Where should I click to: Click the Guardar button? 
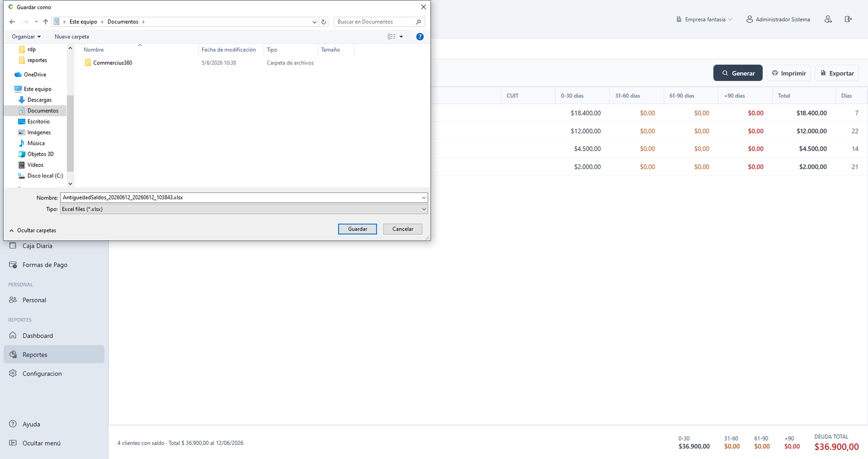click(x=358, y=229)
